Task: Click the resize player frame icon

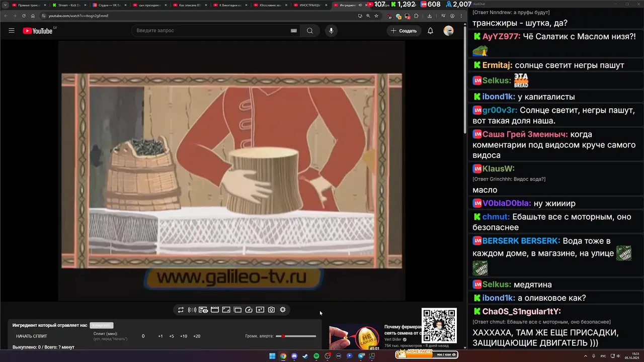Action: click(x=226, y=310)
